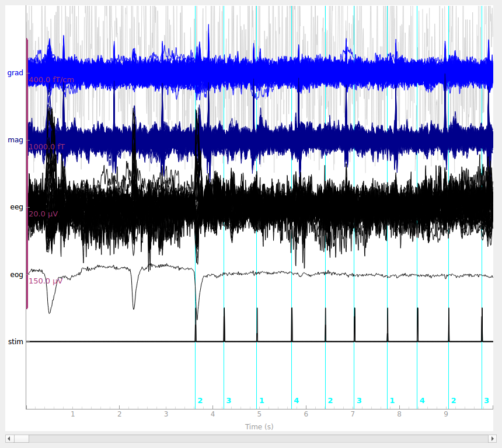Click time tick label 4 on axis

pyautogui.click(x=212, y=414)
